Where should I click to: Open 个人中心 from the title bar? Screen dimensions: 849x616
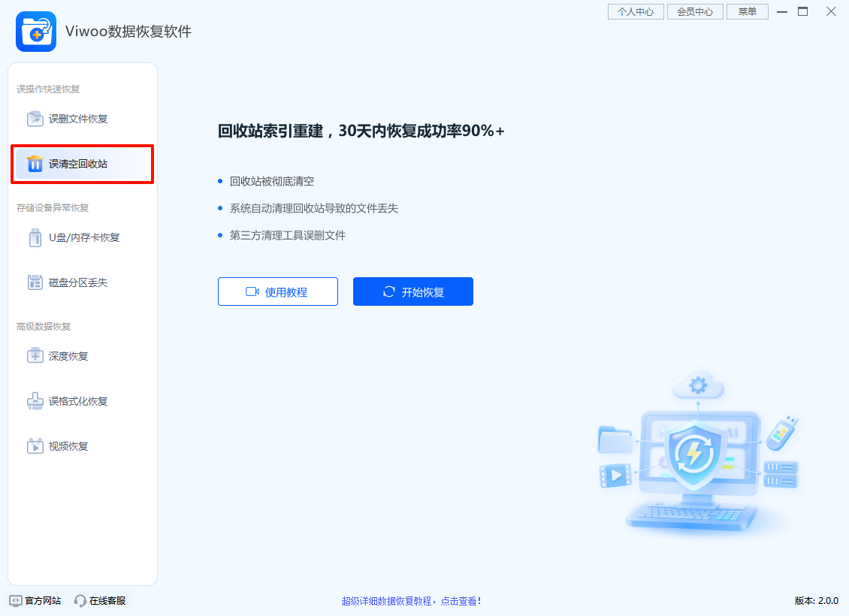click(x=635, y=11)
